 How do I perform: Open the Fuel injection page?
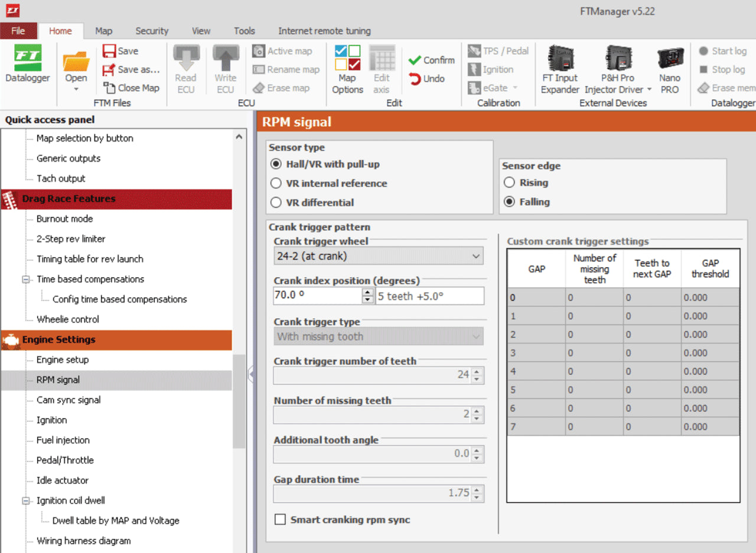point(63,440)
